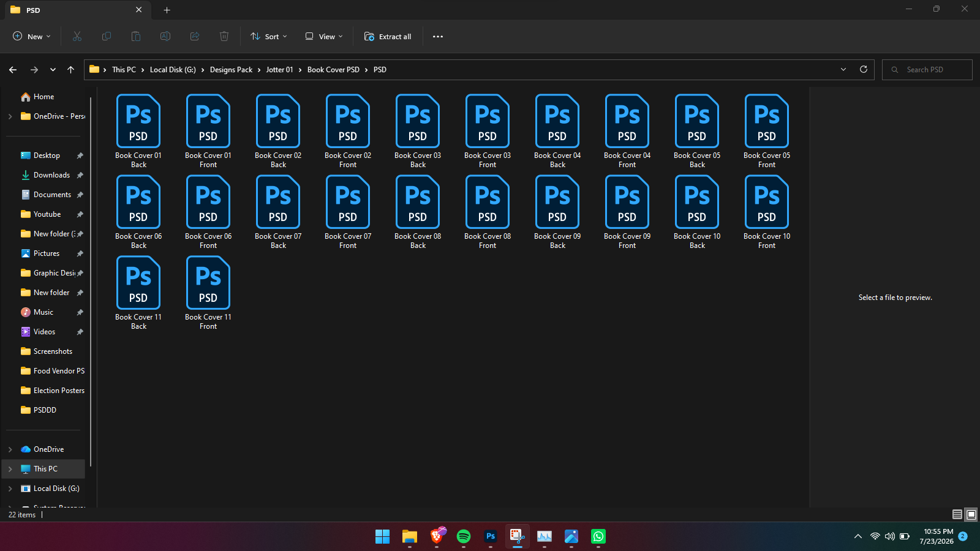Open Screenshots folder in sidebar
The height and width of the screenshot is (551, 980).
[53, 351]
